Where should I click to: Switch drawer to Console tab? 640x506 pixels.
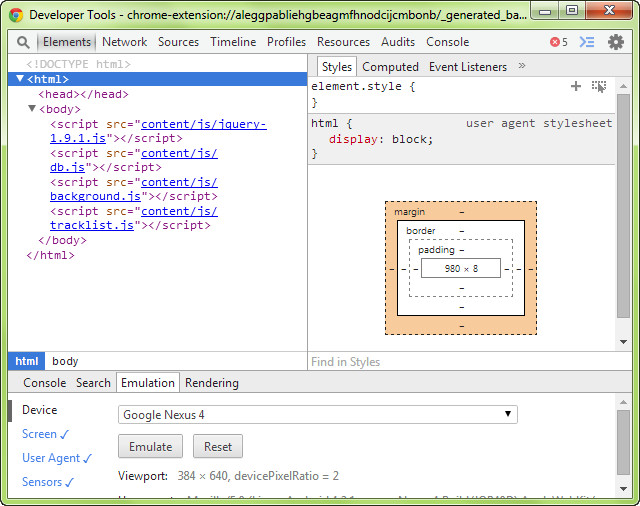click(x=44, y=383)
